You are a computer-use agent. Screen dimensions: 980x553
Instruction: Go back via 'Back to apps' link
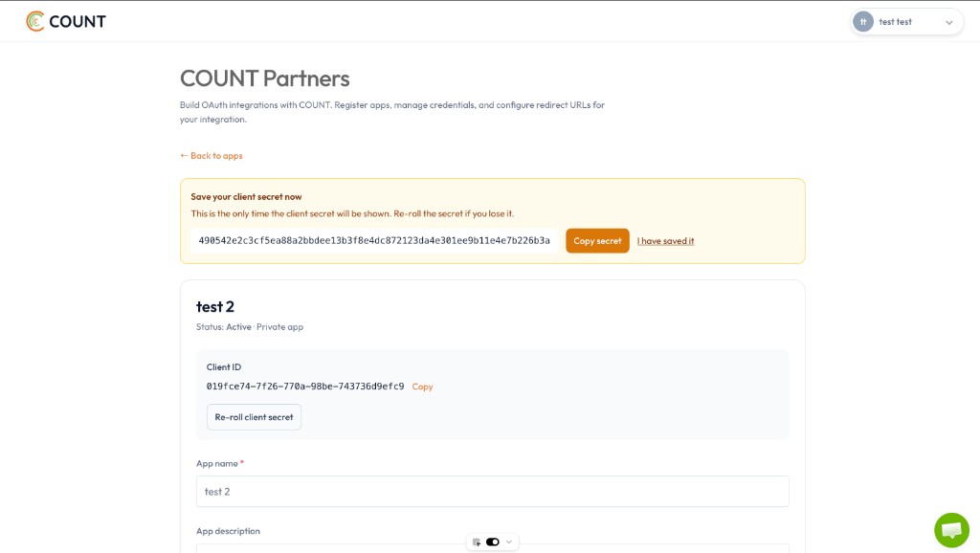tap(212, 156)
